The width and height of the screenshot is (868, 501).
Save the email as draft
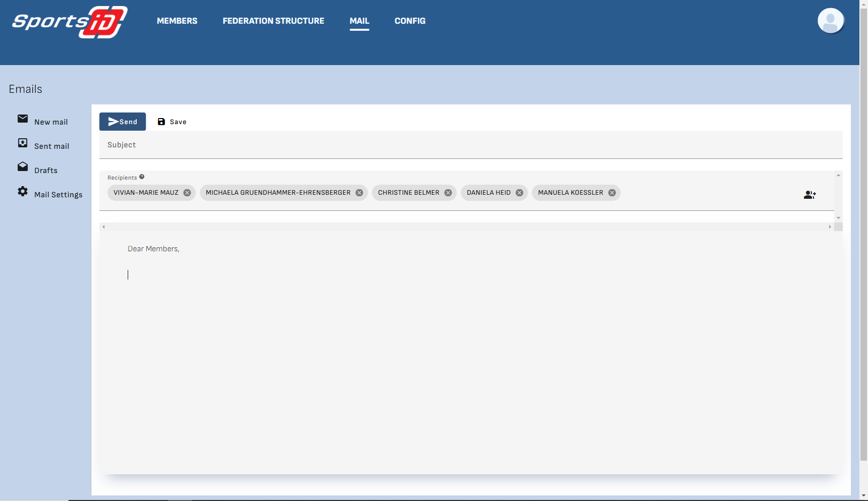click(172, 122)
